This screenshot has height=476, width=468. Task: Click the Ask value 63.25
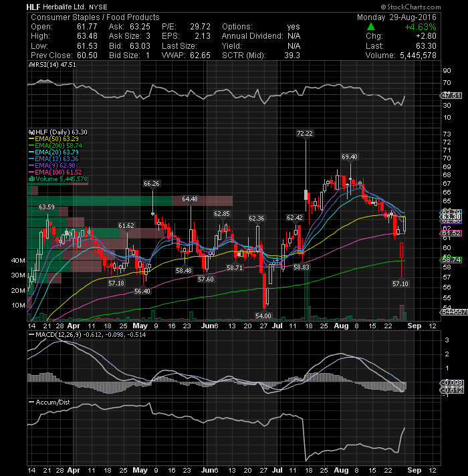point(140,27)
